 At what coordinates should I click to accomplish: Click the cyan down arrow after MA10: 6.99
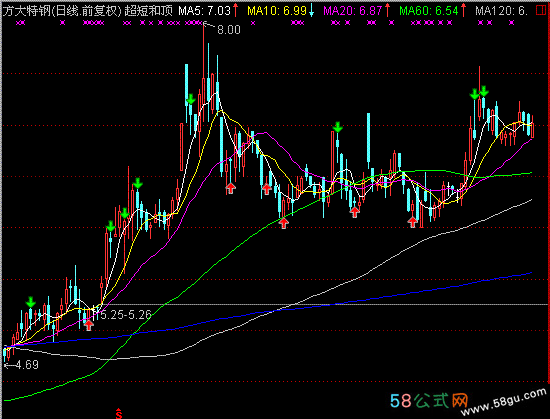311,11
